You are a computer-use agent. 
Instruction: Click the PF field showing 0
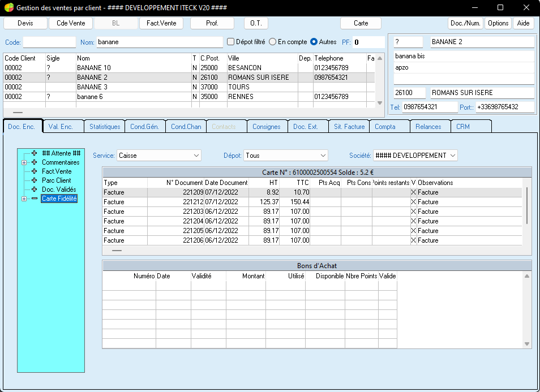(368, 42)
